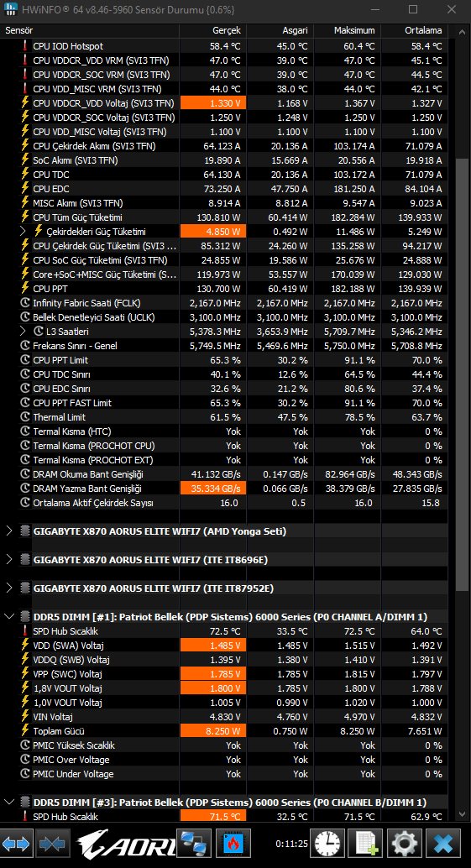471x868 pixels.
Task: Expand Çekirdekleri Güç Tüketimi row
Action: pyautogui.click(x=23, y=232)
